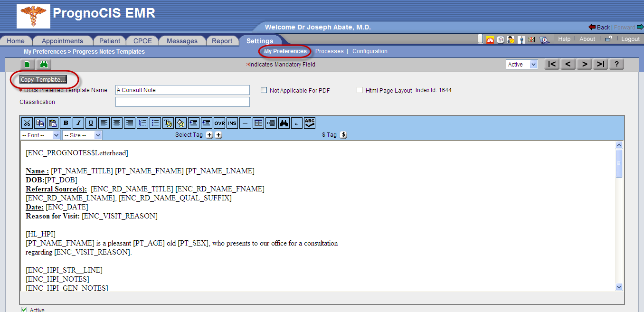Screen dimensions: 644x312
Task: Click the Paste clipboard icon
Action: [x=53, y=123]
